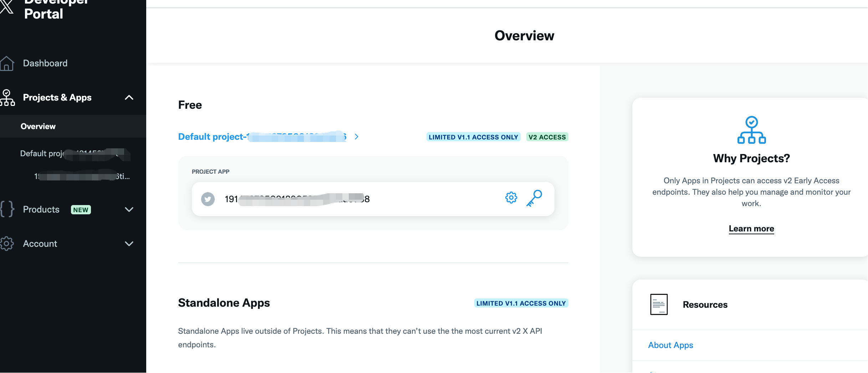This screenshot has height=373, width=868.
Task: Click the Account gear icon in sidebar
Action: pos(7,244)
